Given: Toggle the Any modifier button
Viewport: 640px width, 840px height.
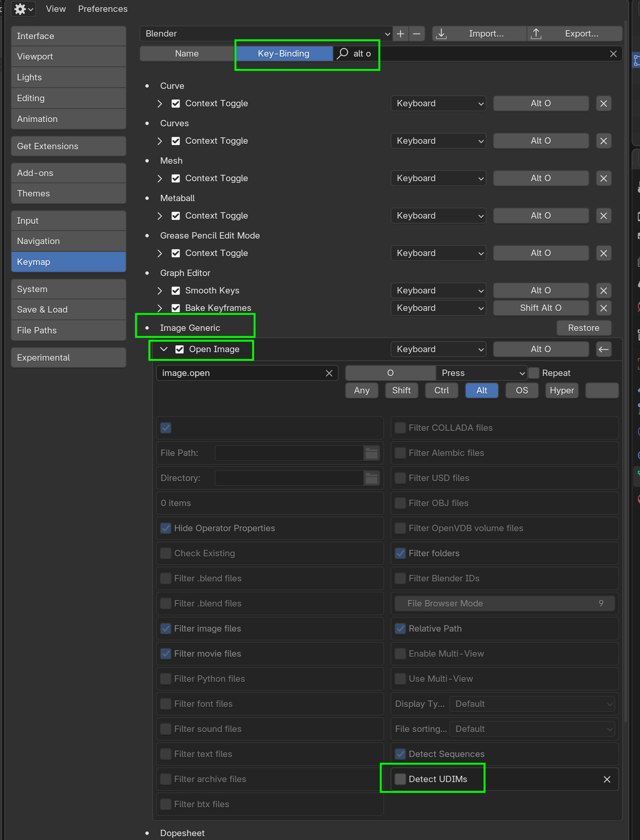Looking at the screenshot, I should 361,391.
